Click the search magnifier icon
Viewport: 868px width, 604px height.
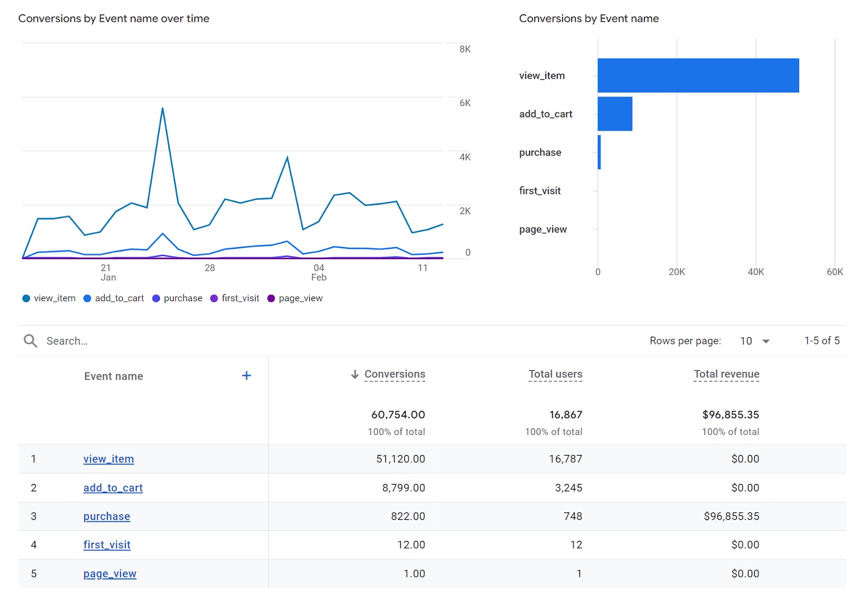tap(30, 340)
